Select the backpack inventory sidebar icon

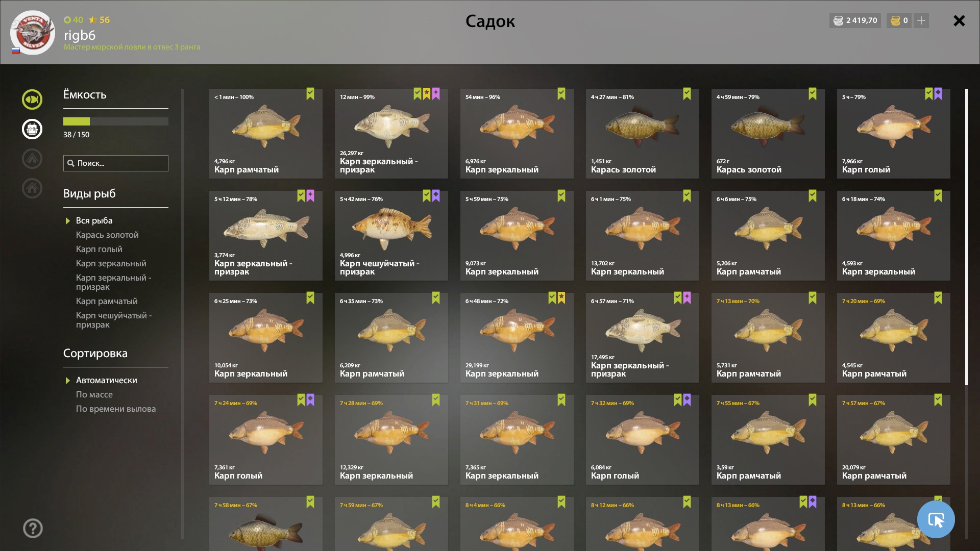point(32,129)
